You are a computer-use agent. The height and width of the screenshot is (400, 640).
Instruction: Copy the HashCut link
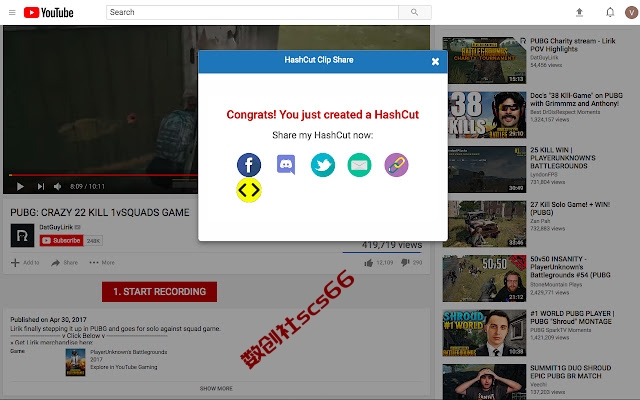click(396, 165)
